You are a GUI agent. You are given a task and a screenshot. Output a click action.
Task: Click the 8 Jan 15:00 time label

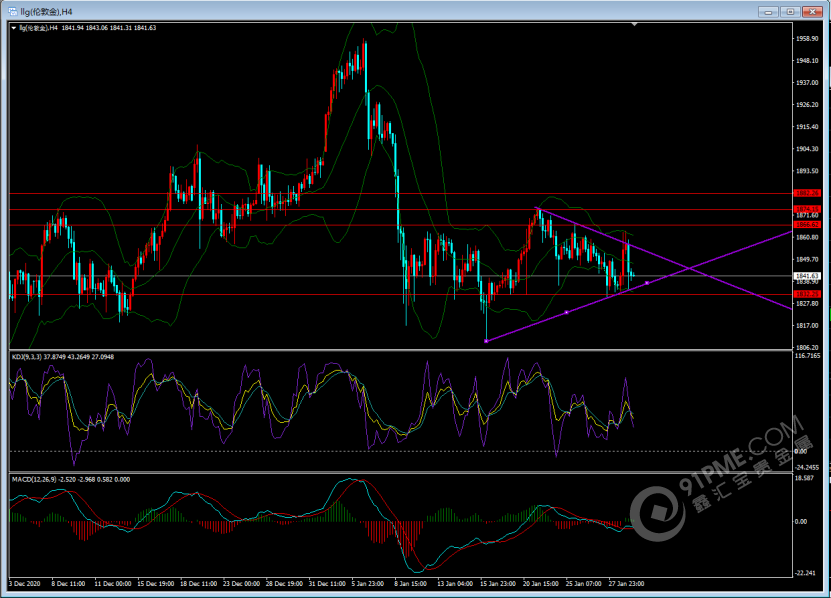[x=411, y=584]
